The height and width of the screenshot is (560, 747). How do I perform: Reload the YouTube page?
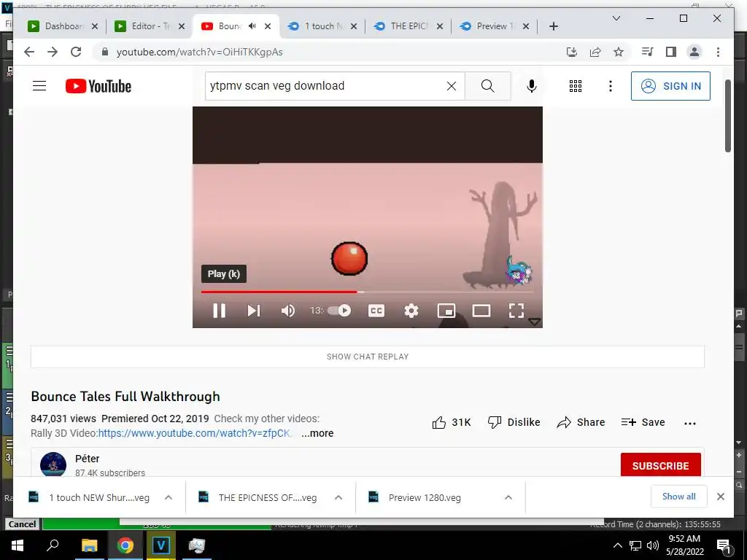pyautogui.click(x=76, y=52)
